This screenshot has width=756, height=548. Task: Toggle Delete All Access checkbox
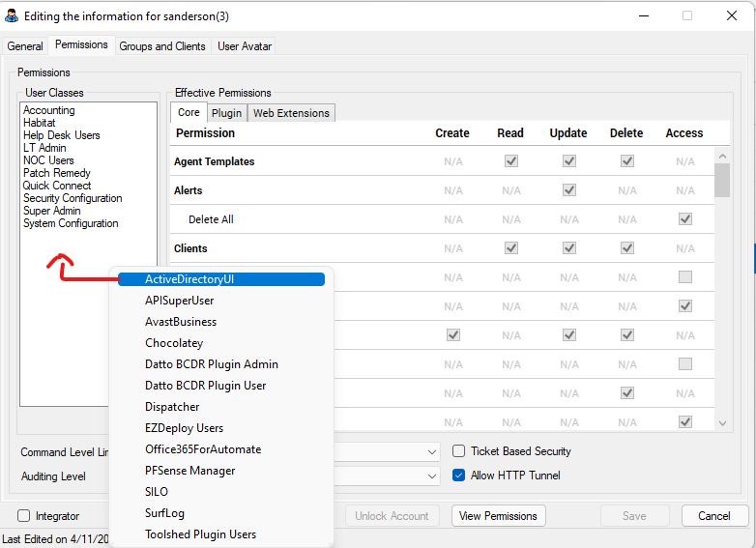685,219
